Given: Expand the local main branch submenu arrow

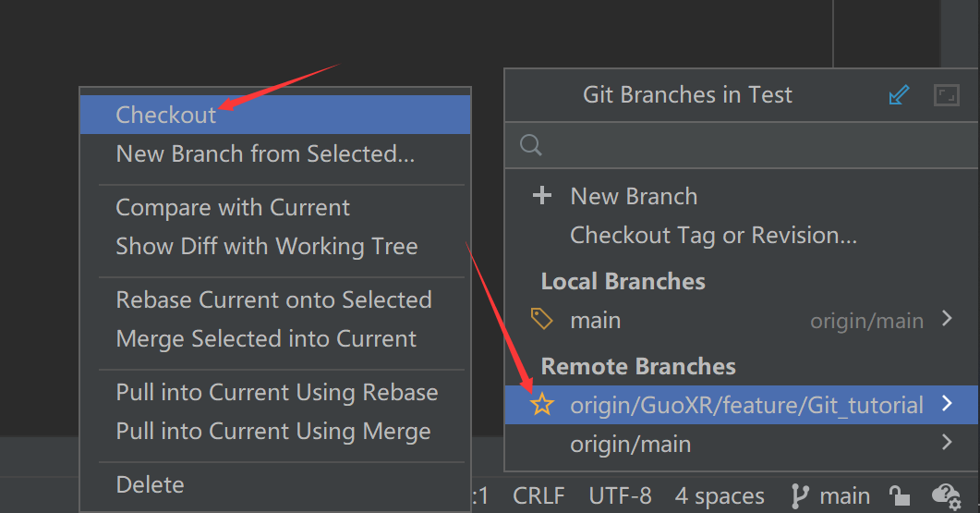Looking at the screenshot, I should click(946, 320).
